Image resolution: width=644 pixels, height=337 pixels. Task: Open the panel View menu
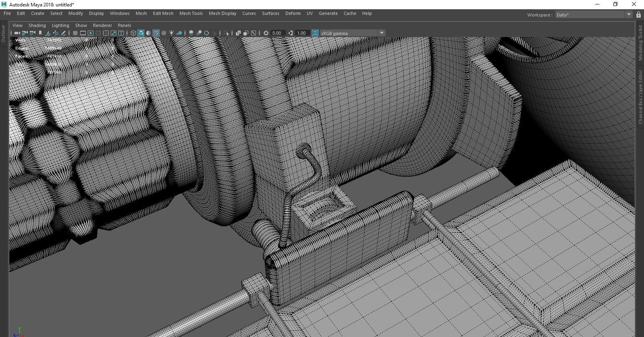[17, 25]
